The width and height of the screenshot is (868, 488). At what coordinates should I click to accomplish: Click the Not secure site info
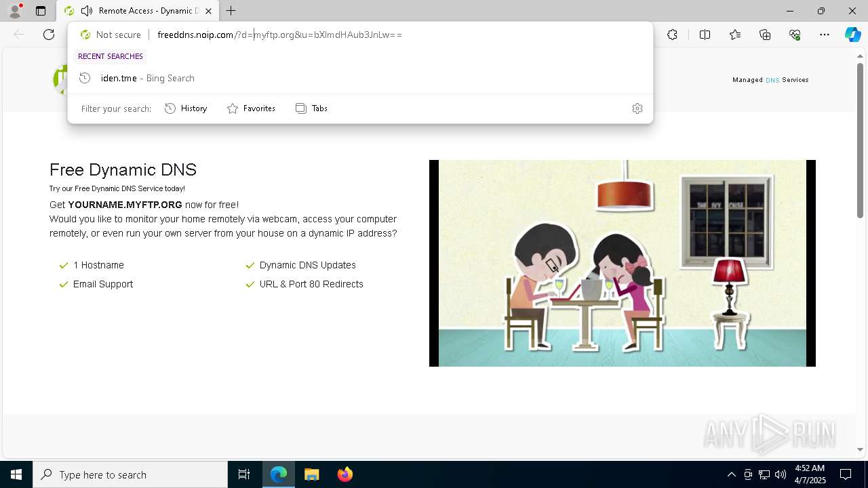click(x=111, y=35)
